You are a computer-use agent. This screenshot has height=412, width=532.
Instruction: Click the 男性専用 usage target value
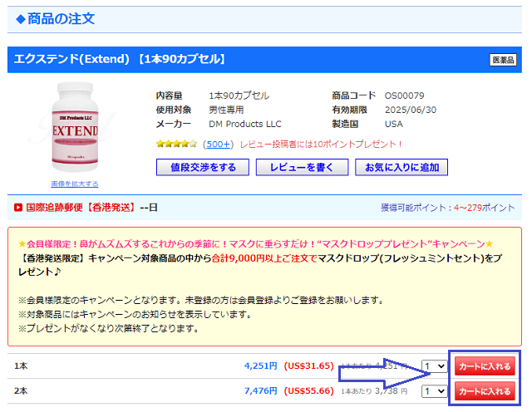[x=226, y=110]
